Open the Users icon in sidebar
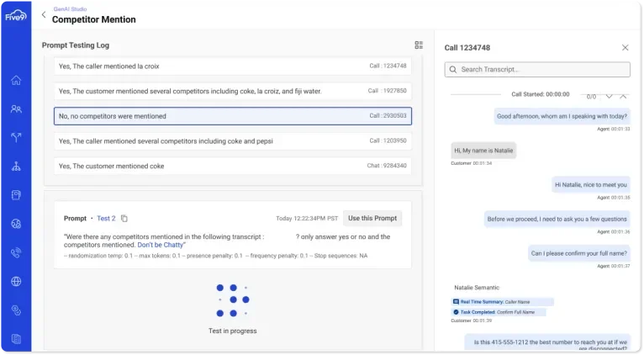Image resolution: width=644 pixels, height=355 pixels. coord(16,109)
